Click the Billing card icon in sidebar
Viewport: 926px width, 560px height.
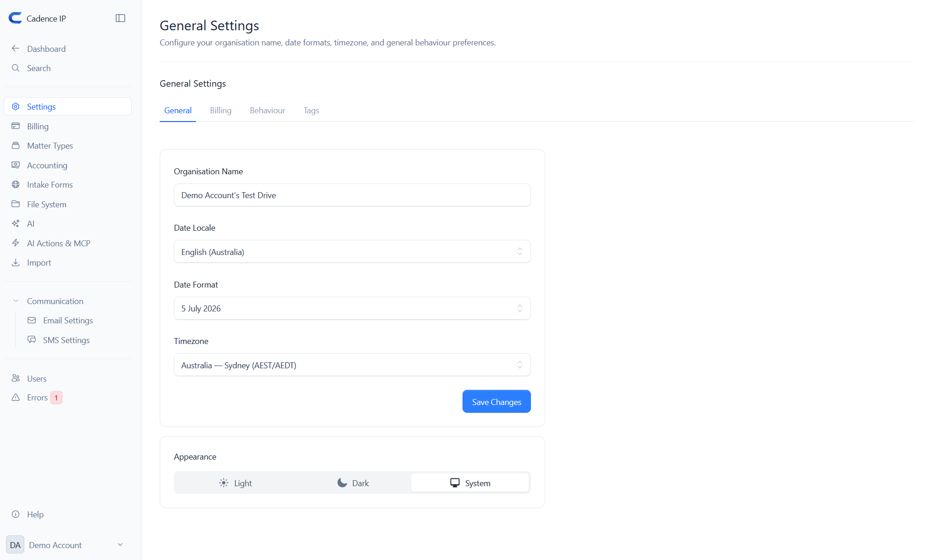click(16, 126)
